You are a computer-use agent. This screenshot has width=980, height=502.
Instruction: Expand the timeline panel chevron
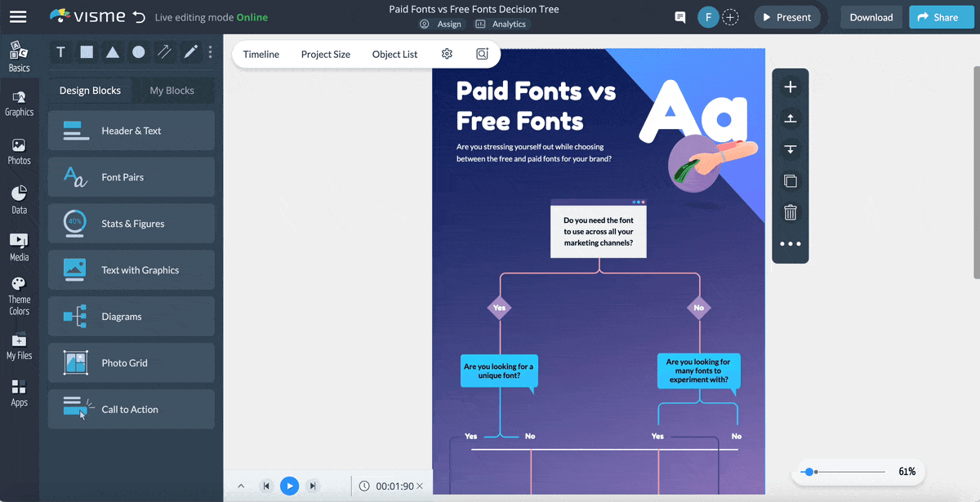(x=241, y=486)
